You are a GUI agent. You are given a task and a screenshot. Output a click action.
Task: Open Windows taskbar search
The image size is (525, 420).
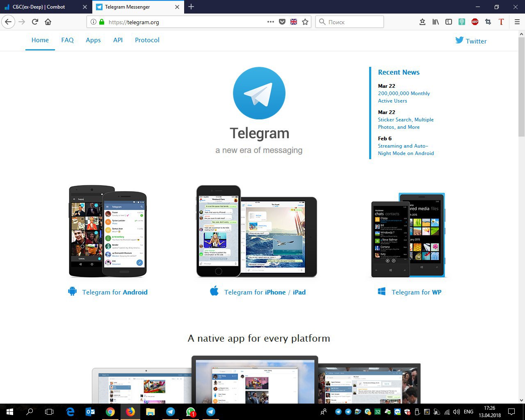30,411
